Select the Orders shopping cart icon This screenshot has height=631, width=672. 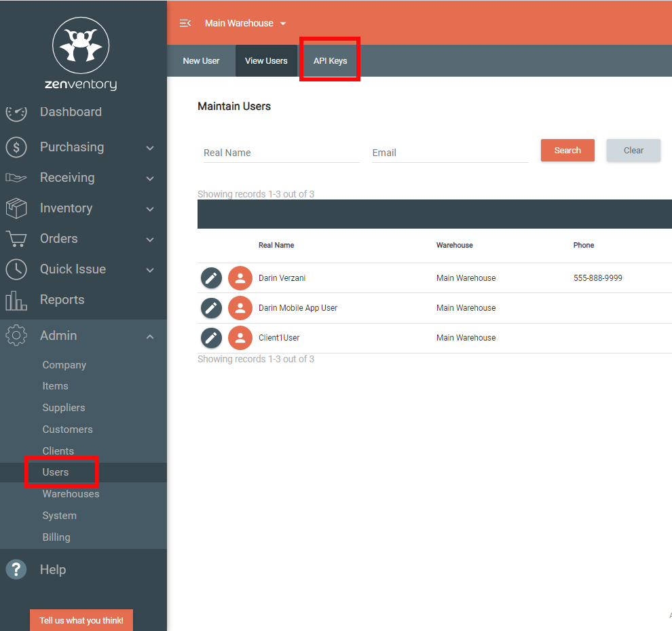[x=16, y=238]
